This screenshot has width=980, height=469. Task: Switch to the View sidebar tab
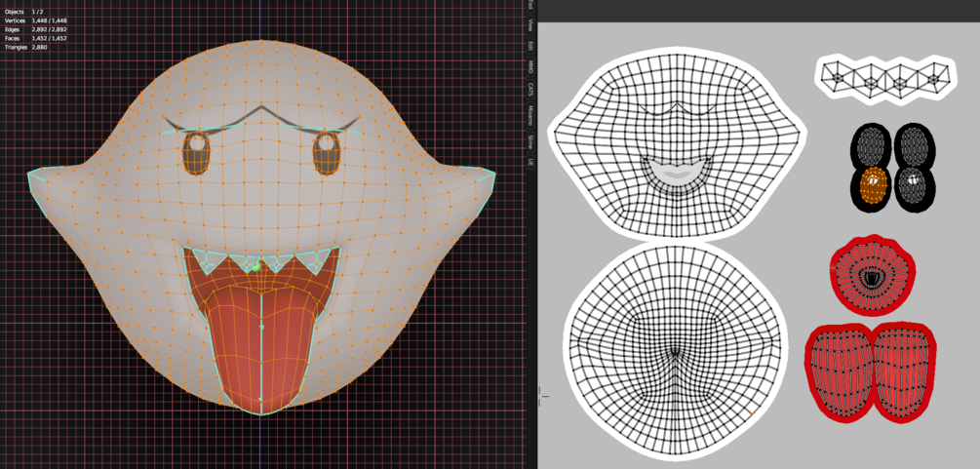530,25
